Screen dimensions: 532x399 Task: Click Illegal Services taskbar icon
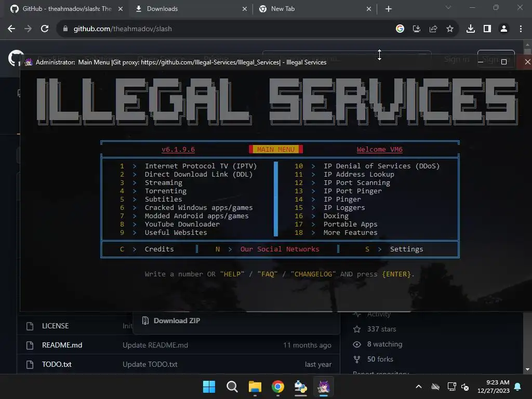pos(324,387)
